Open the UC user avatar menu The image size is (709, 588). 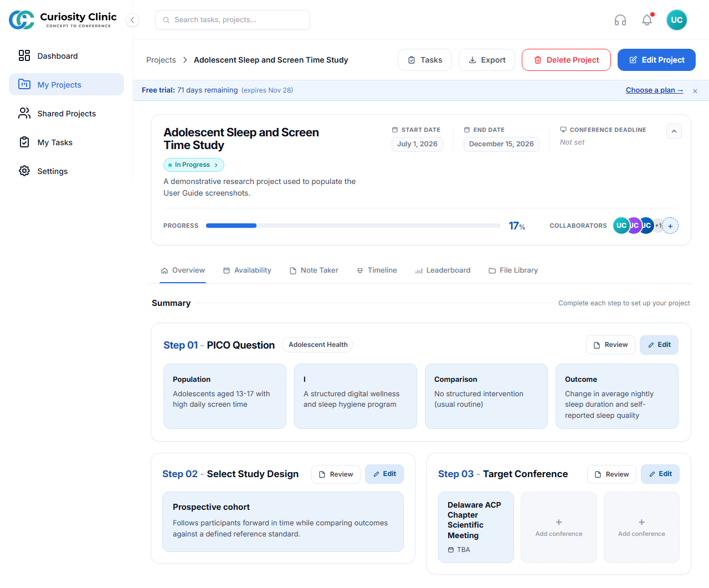677,20
